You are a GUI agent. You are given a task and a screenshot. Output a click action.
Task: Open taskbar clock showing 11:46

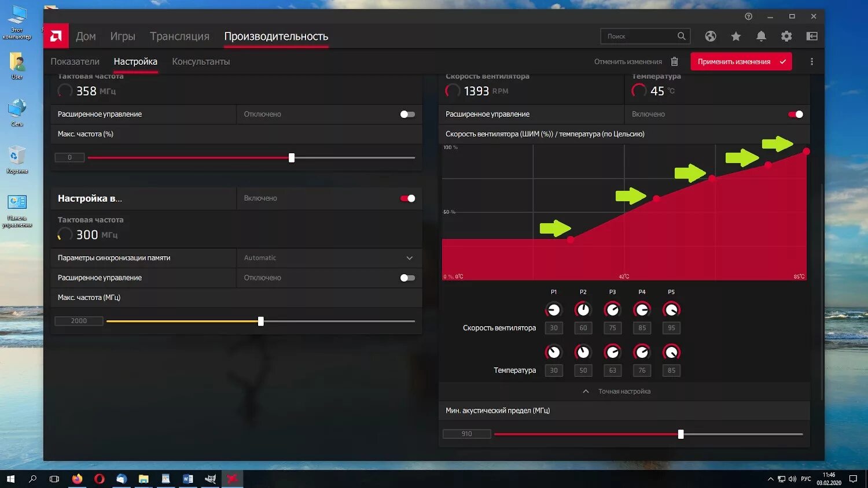[x=829, y=479]
